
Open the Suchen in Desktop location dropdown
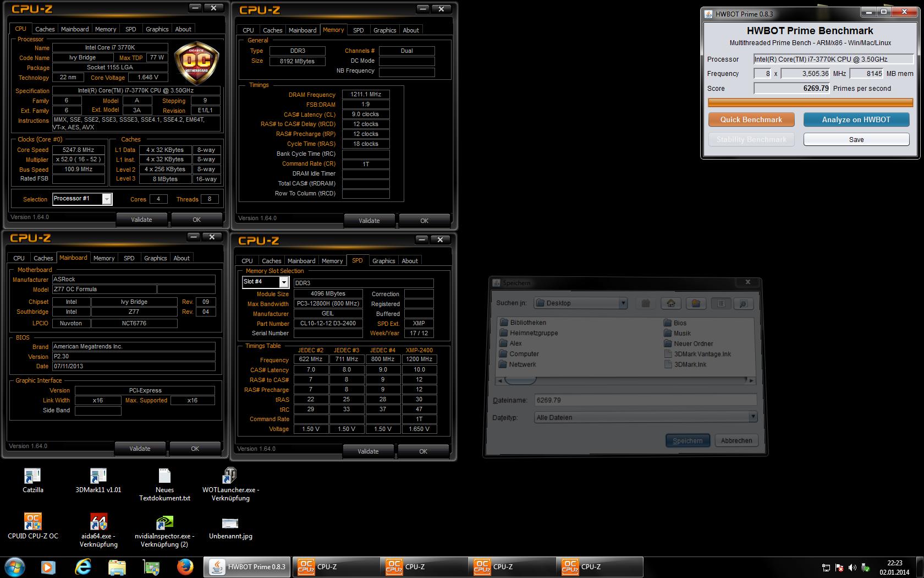coord(623,303)
